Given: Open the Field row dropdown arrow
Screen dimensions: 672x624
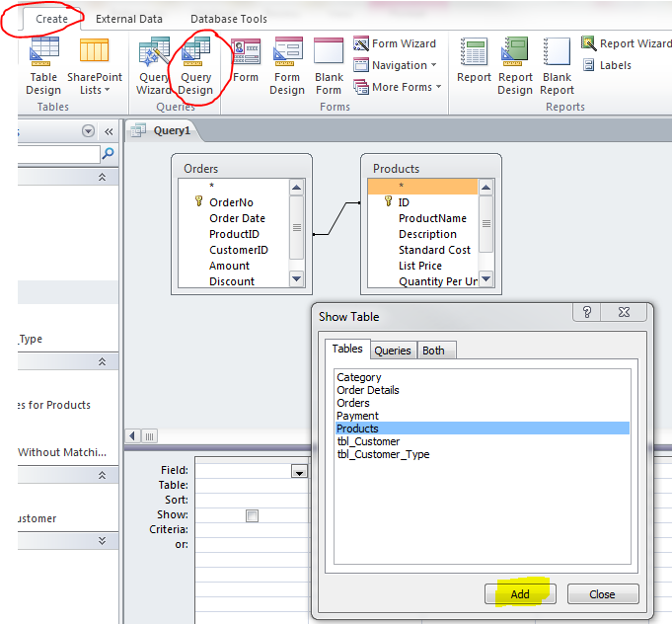Looking at the screenshot, I should point(299,471).
